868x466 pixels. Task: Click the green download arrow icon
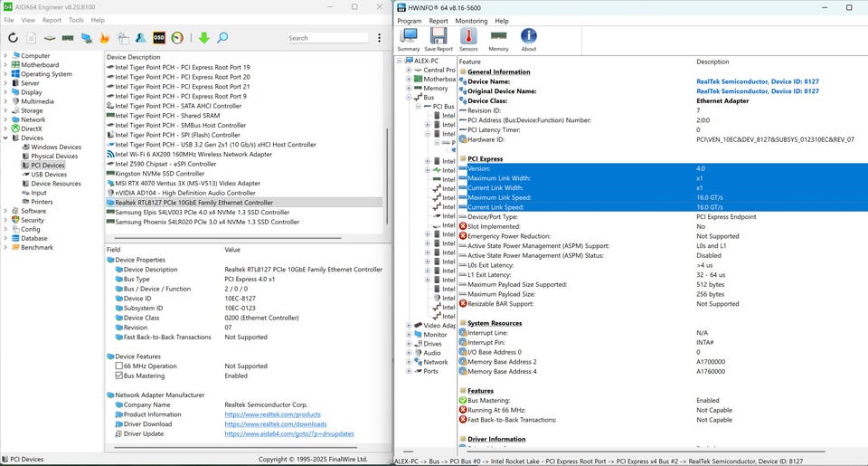203,38
